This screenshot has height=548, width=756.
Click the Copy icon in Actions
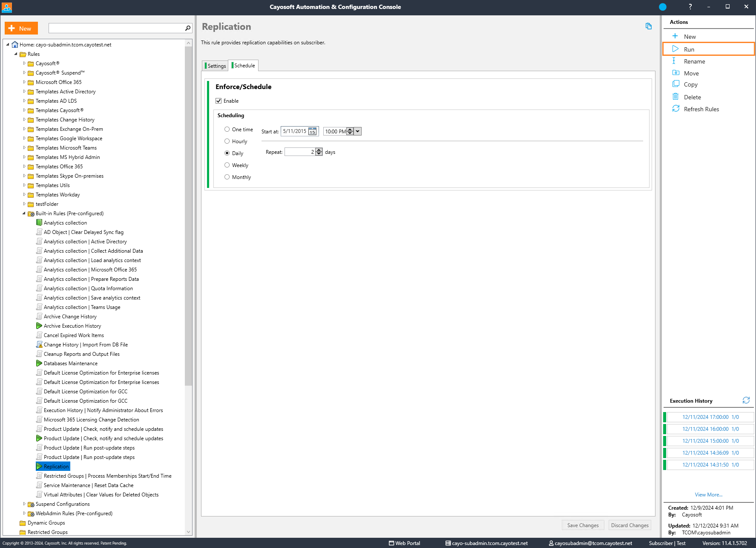tap(676, 84)
